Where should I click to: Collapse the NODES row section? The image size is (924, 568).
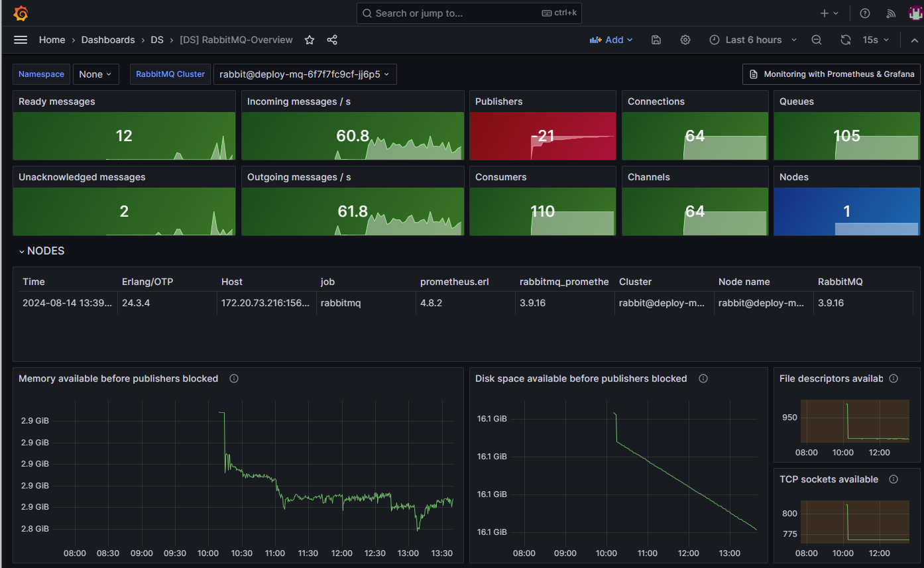pyautogui.click(x=42, y=251)
